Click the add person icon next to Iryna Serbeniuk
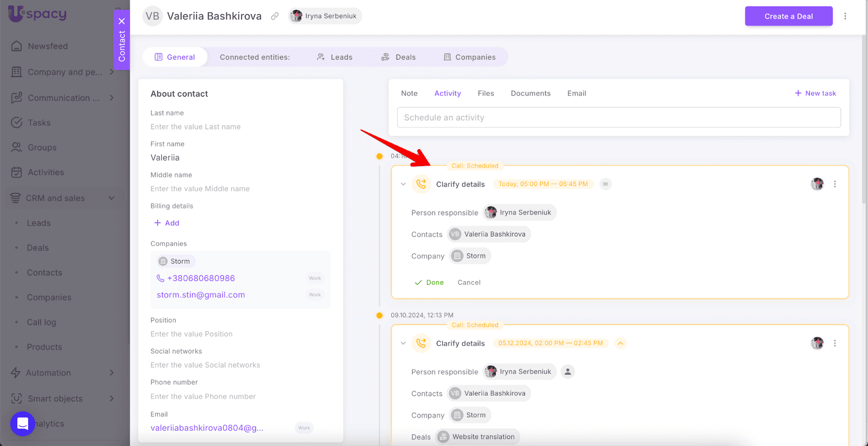This screenshot has height=446, width=868. [x=567, y=372]
